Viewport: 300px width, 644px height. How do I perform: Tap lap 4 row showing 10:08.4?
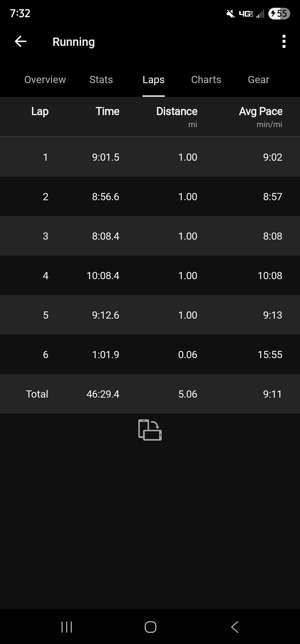150,276
